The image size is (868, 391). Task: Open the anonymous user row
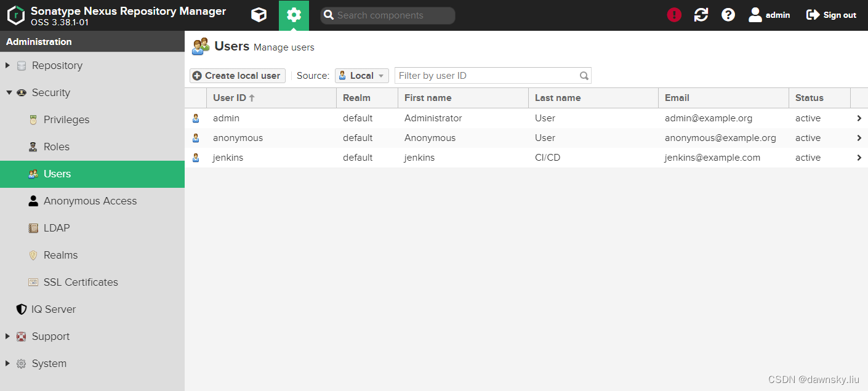(x=526, y=138)
